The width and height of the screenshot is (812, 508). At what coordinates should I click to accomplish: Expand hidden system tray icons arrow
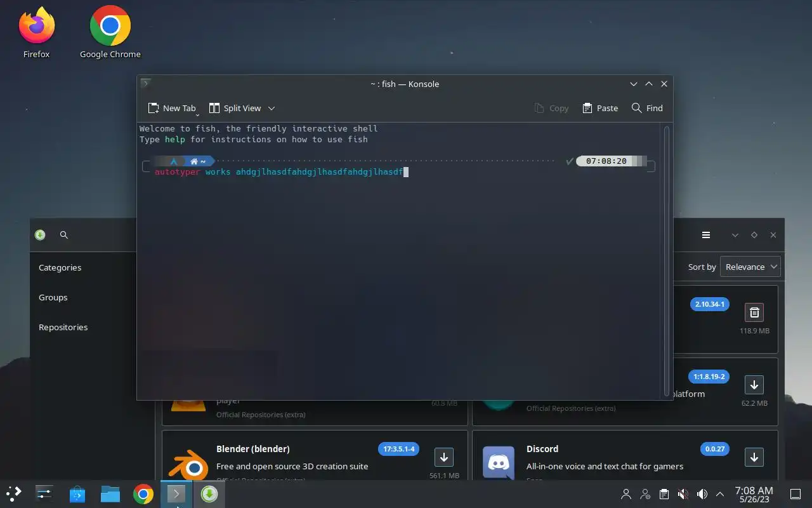(x=720, y=494)
